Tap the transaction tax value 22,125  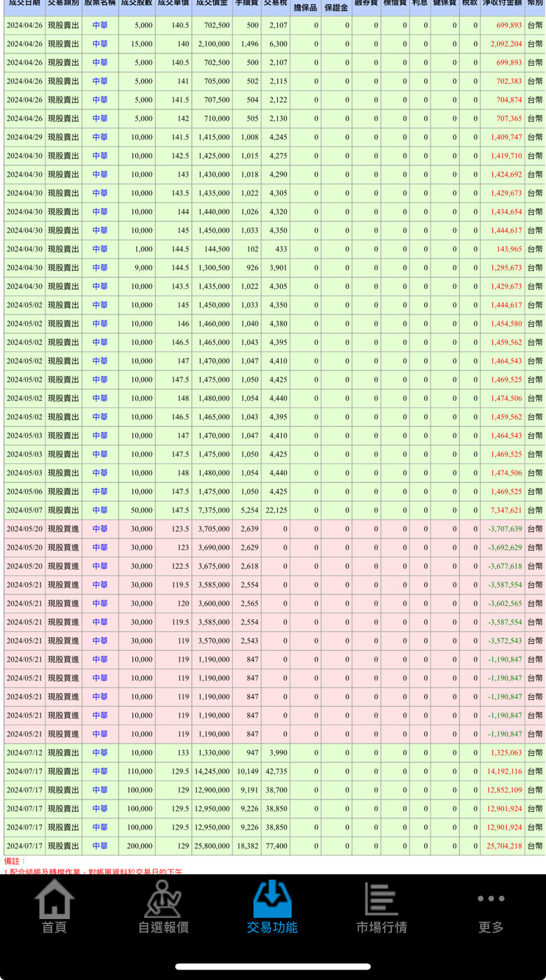[276, 510]
